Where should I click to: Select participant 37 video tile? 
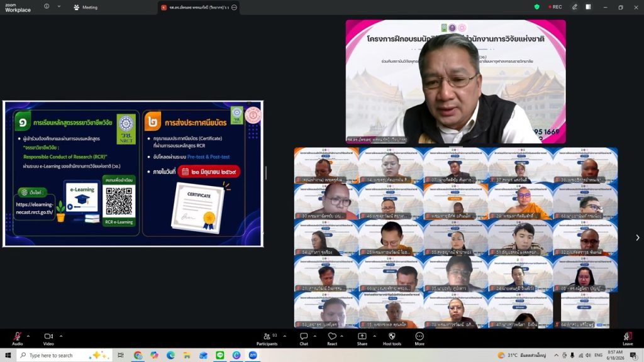[520, 165]
